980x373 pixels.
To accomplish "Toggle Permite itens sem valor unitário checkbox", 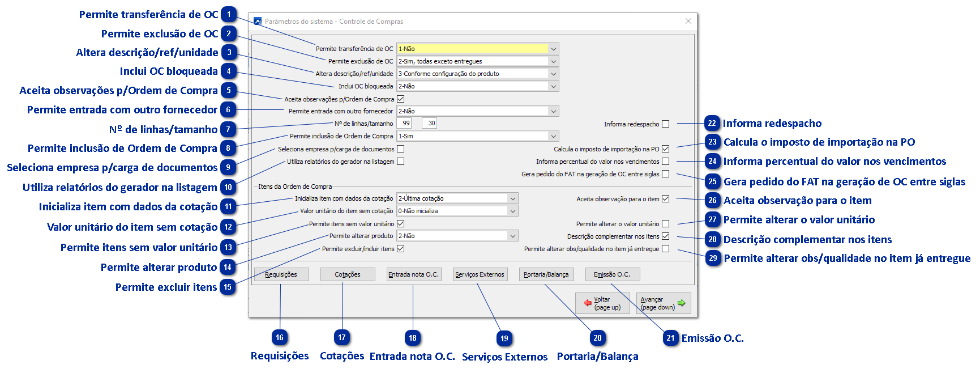I will (x=401, y=224).
